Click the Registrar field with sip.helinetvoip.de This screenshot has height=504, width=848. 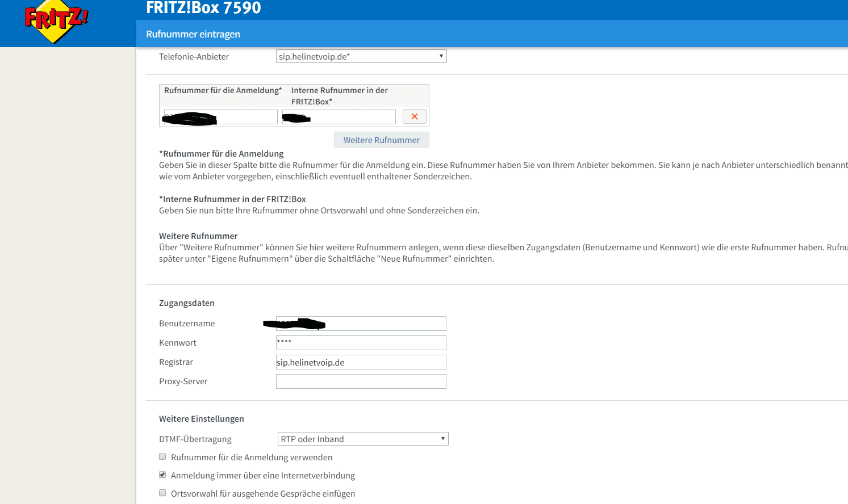(x=361, y=362)
